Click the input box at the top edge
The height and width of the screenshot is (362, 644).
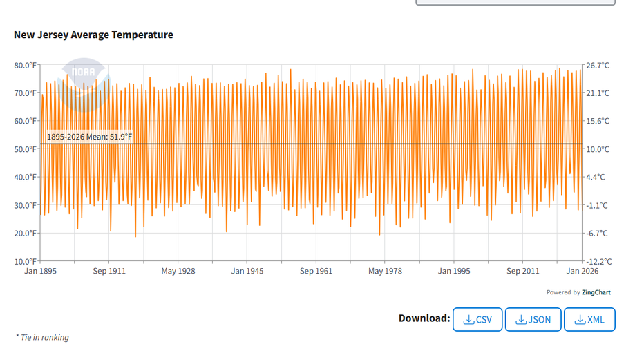pyautogui.click(x=515, y=3)
